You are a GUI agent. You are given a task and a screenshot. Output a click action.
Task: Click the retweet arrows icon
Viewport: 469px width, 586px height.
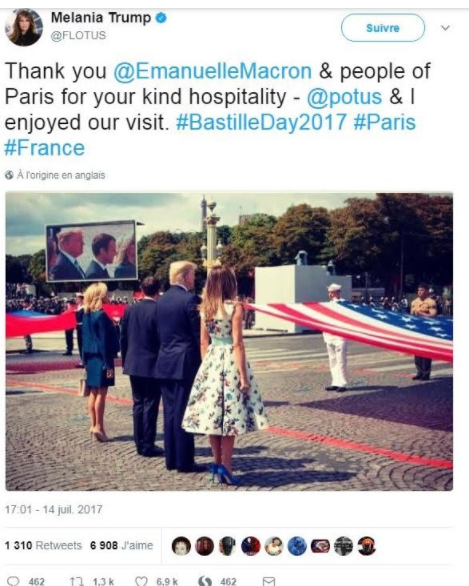click(77, 581)
